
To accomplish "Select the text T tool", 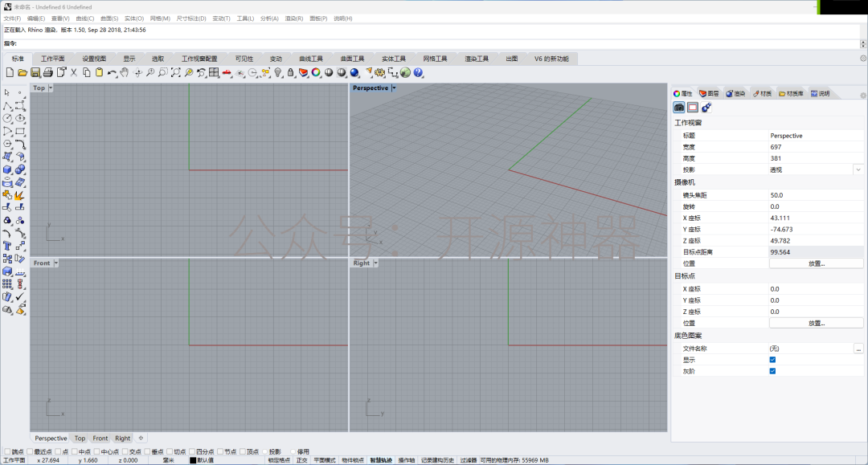I will point(7,246).
